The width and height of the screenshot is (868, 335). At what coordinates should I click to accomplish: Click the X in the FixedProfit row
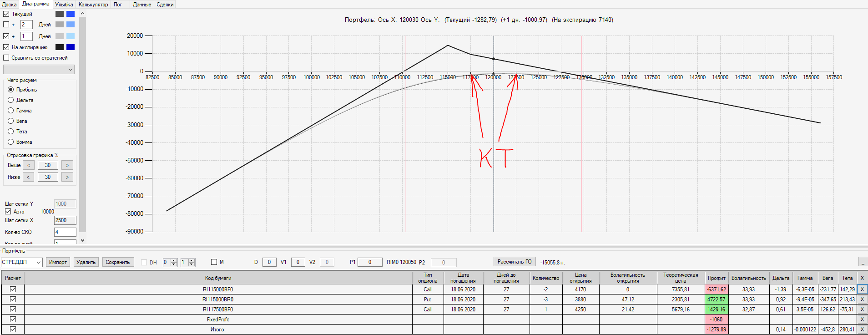(862, 320)
